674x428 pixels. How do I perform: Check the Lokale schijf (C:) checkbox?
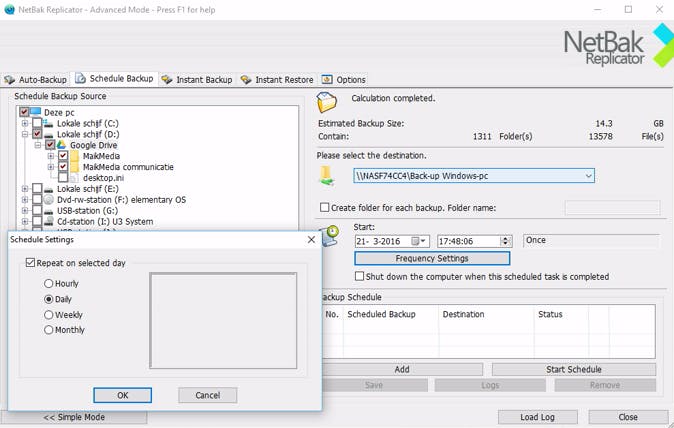(37, 123)
